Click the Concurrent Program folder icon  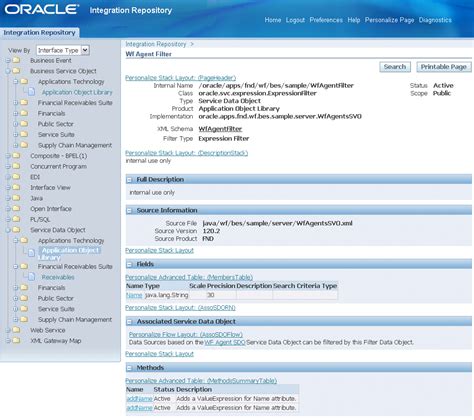pos(16,166)
